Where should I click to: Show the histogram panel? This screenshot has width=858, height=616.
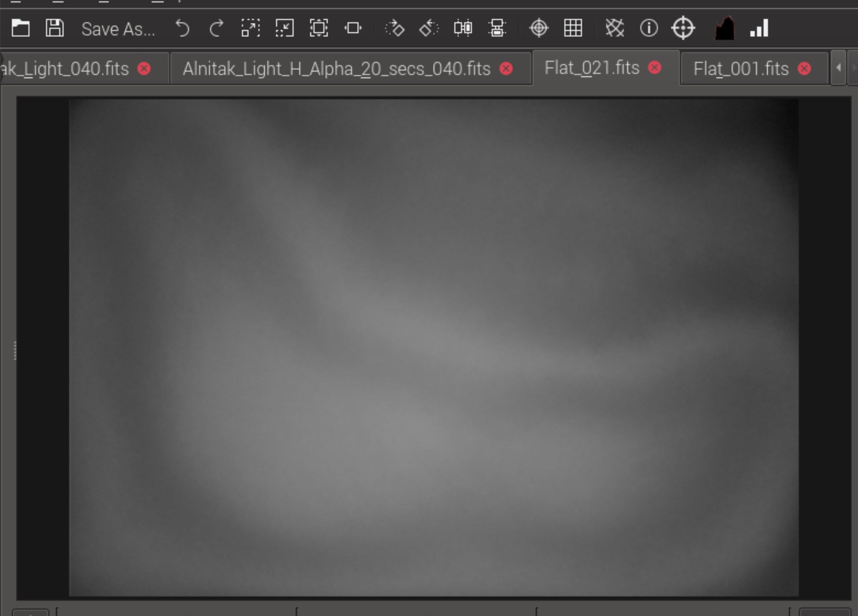725,29
